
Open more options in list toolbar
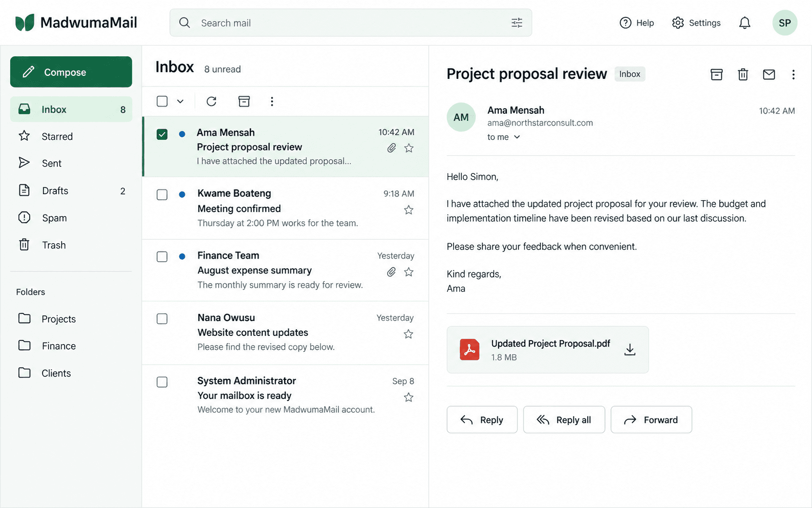(272, 101)
